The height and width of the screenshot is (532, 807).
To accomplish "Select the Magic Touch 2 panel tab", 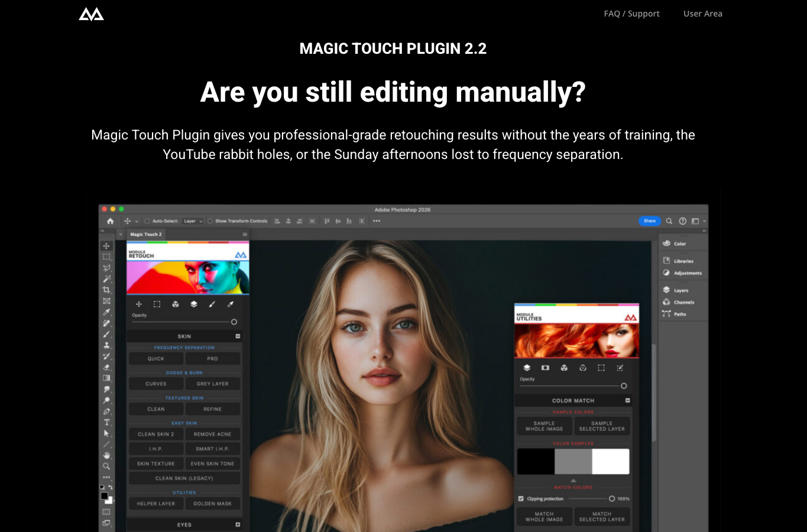I will (x=145, y=235).
